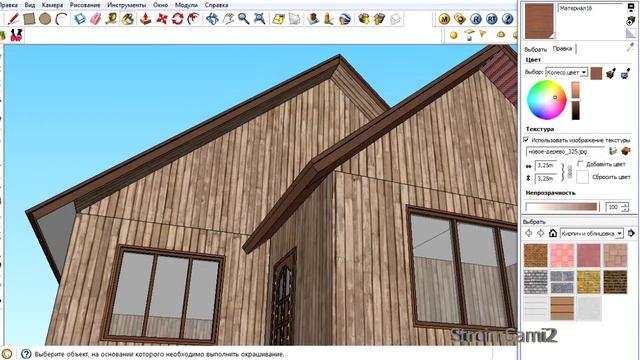The height and width of the screenshot is (360, 640).
Task: Open the 'Справка' menu
Action: click(216, 5)
